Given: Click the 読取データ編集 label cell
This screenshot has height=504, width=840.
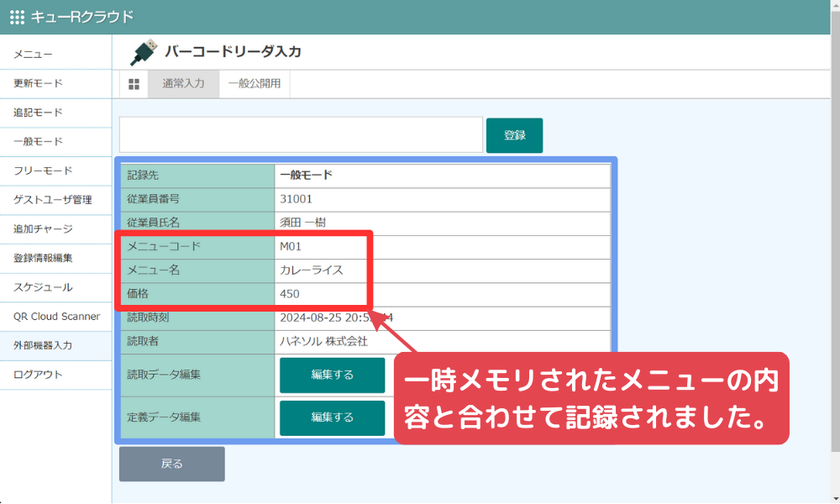Looking at the screenshot, I should [197, 375].
